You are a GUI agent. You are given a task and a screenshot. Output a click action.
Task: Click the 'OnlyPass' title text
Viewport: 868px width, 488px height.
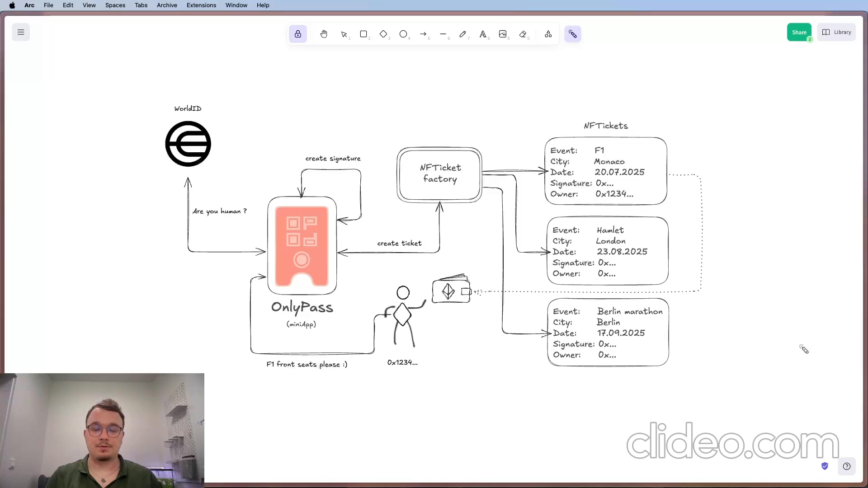tap(302, 308)
